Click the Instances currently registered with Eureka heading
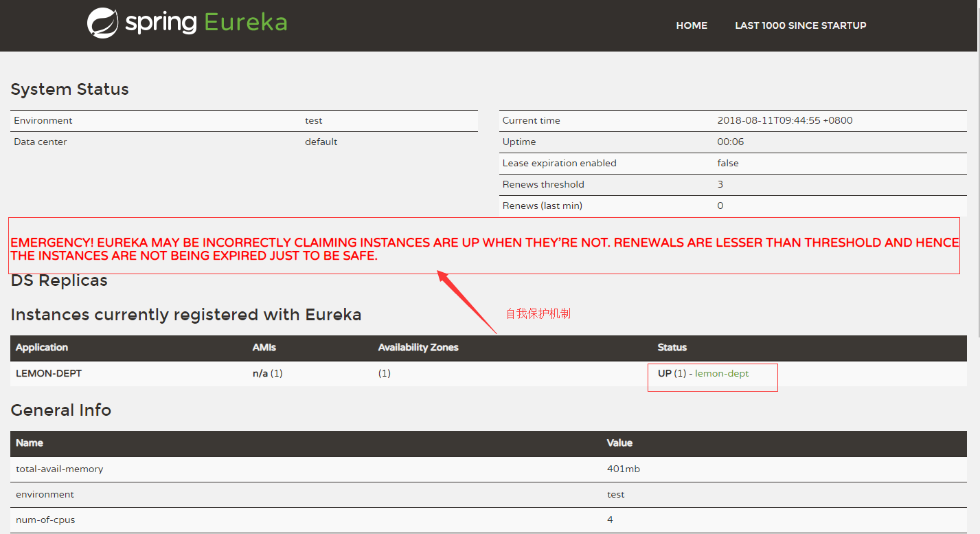 click(186, 315)
